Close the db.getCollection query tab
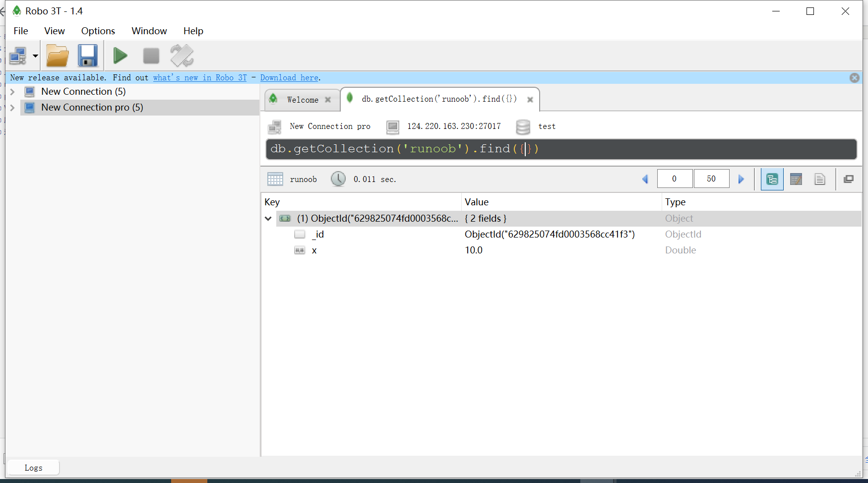 point(530,100)
